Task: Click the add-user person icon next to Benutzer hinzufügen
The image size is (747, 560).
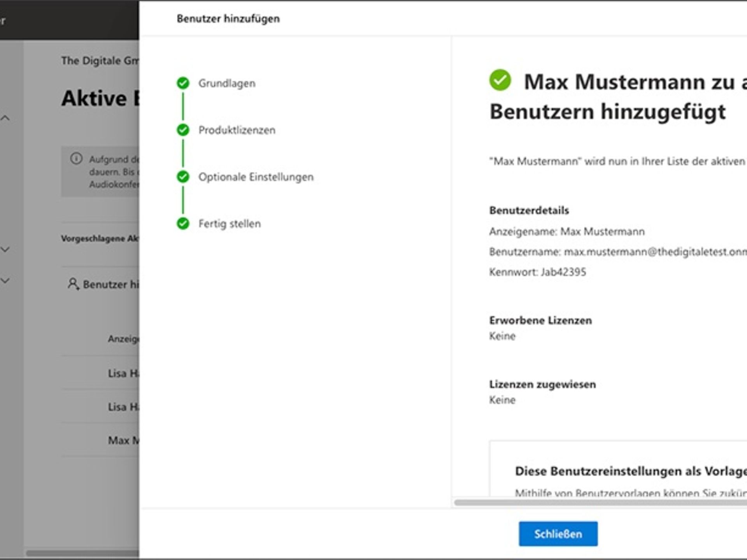Action: (73, 284)
